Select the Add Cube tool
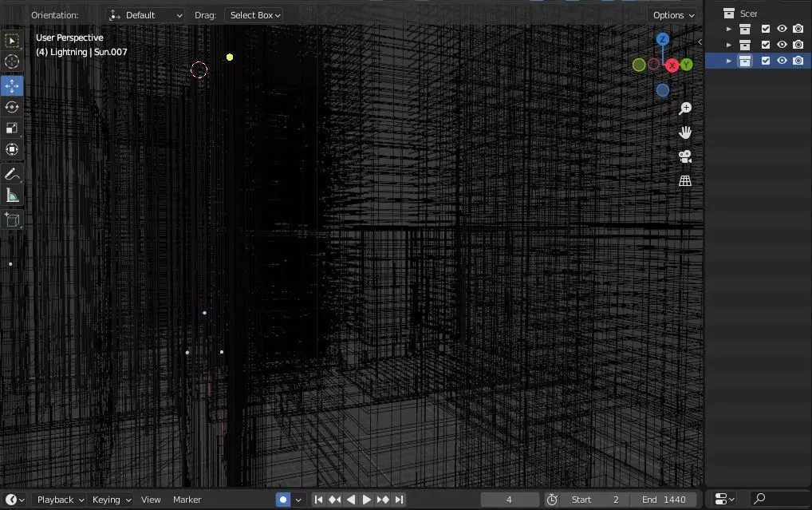The height and width of the screenshot is (510, 812). tap(12, 220)
